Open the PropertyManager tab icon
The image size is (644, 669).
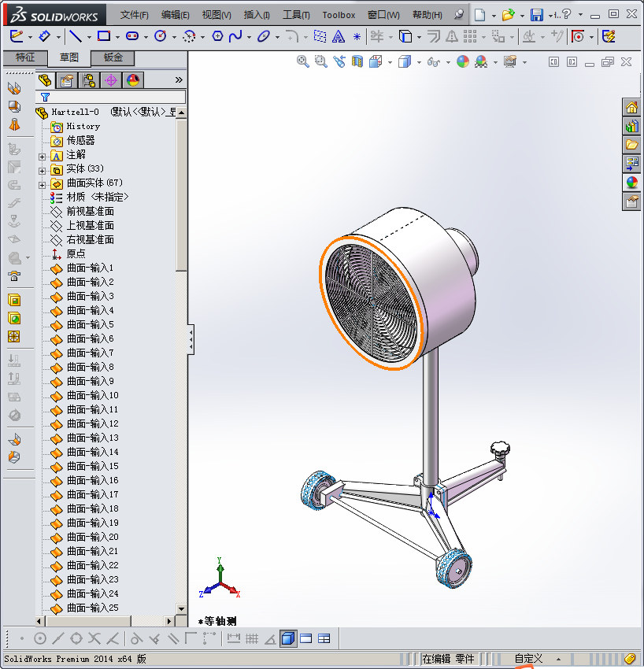pyautogui.click(x=67, y=80)
